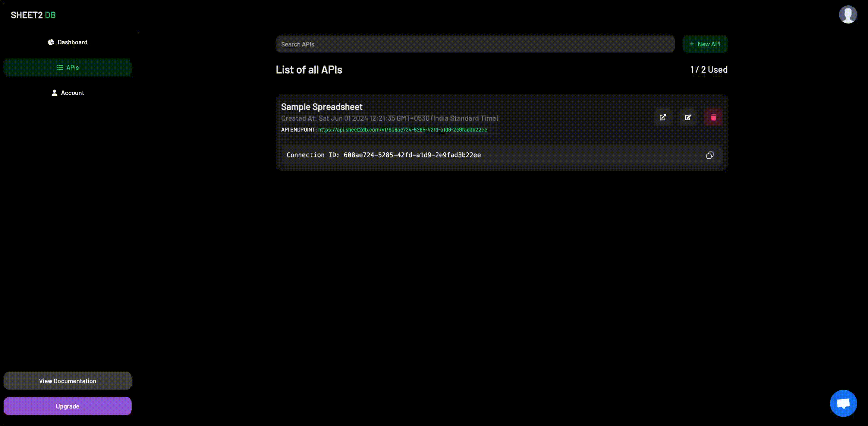This screenshot has height=426, width=868.
Task: Click the Upgrade button
Action: coord(68,406)
